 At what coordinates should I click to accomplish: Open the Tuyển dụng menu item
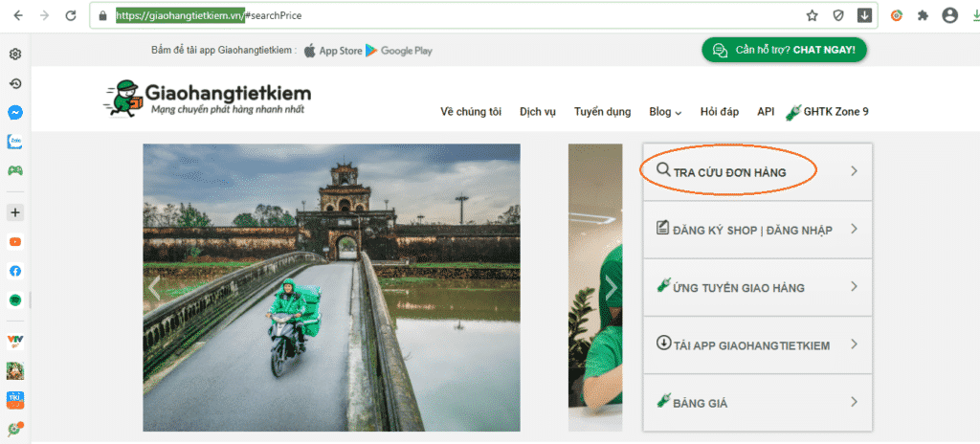click(603, 112)
